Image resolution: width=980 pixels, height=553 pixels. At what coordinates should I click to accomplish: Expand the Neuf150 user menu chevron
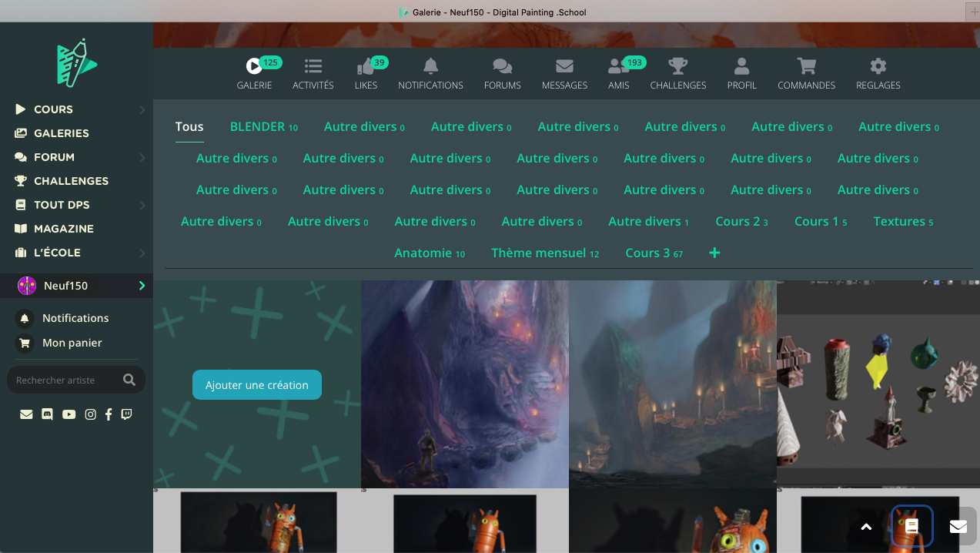[142, 286]
